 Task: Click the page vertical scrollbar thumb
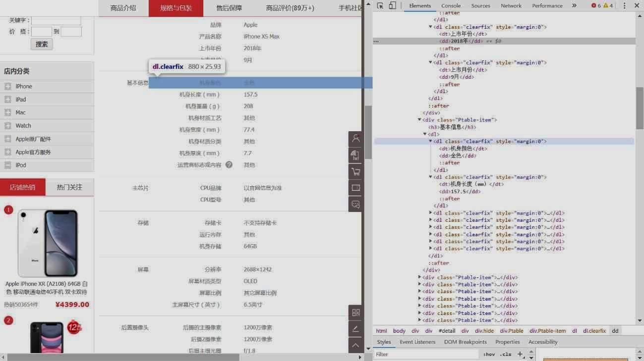[368, 132]
